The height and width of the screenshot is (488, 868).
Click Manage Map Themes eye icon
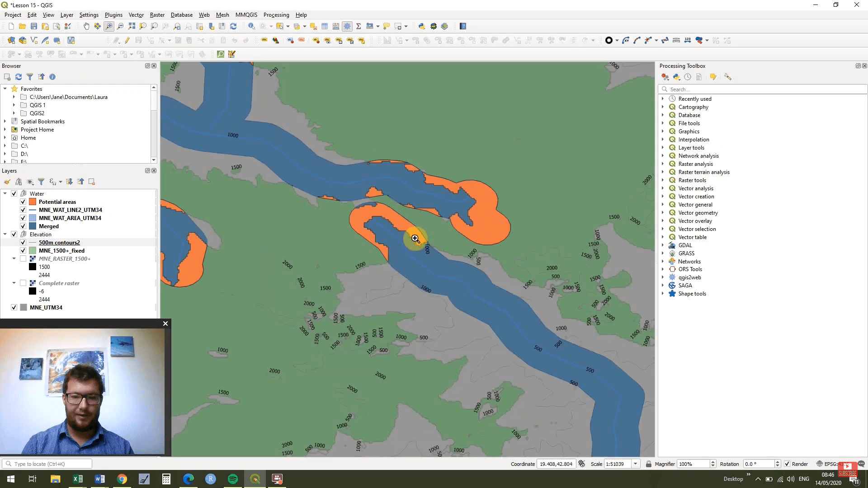pos(30,182)
